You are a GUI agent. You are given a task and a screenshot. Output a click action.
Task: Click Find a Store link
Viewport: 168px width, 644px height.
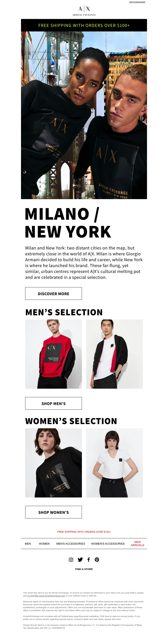pos(84,569)
